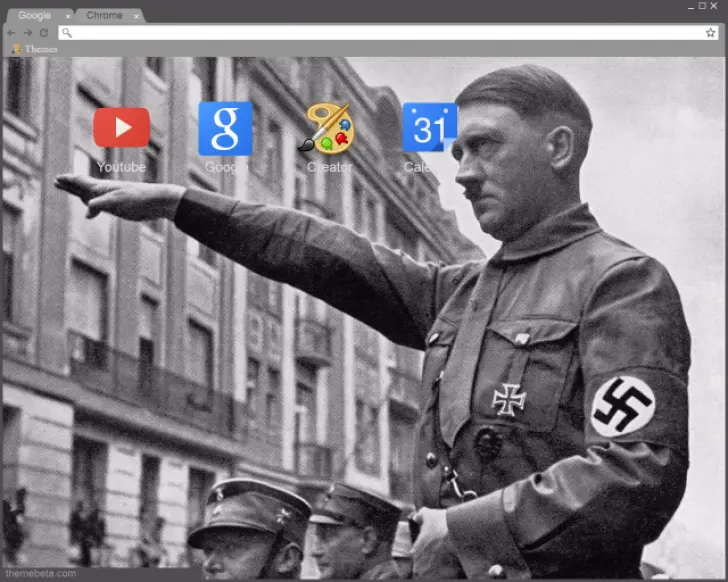Image resolution: width=728 pixels, height=582 pixels.
Task: Click the magnifier icon in the address bar
Action: pyautogui.click(x=67, y=33)
